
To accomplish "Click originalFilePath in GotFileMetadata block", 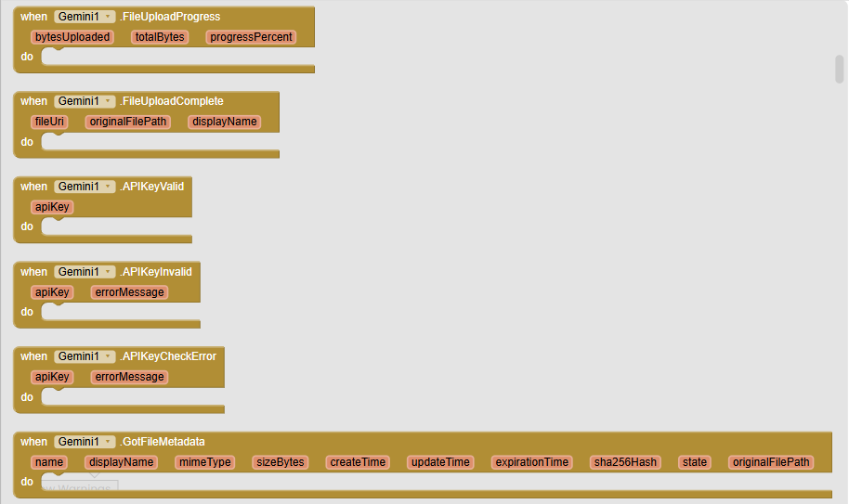I will coord(771,462).
